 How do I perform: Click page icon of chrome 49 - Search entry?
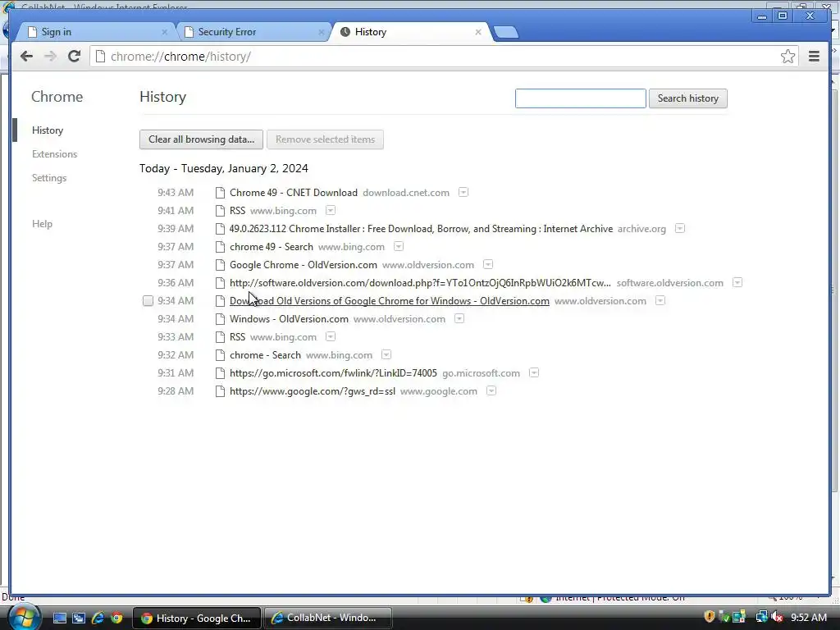coord(220,247)
